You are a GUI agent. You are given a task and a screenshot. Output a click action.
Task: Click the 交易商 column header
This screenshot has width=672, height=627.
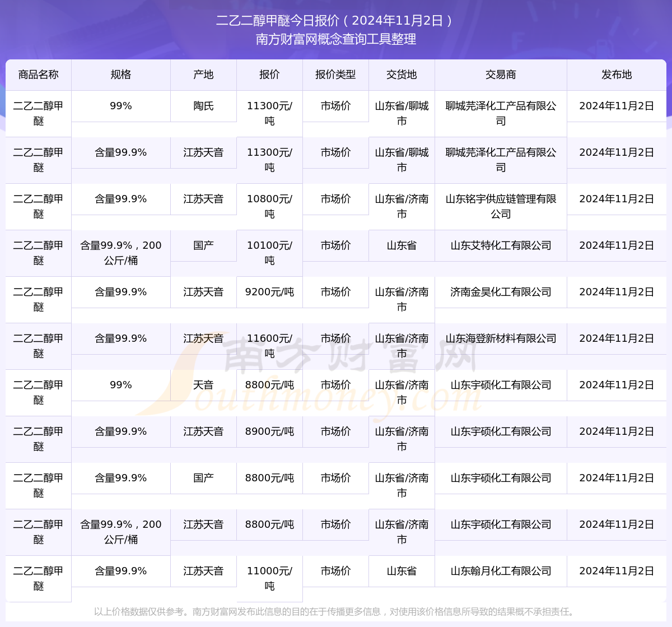click(x=501, y=75)
